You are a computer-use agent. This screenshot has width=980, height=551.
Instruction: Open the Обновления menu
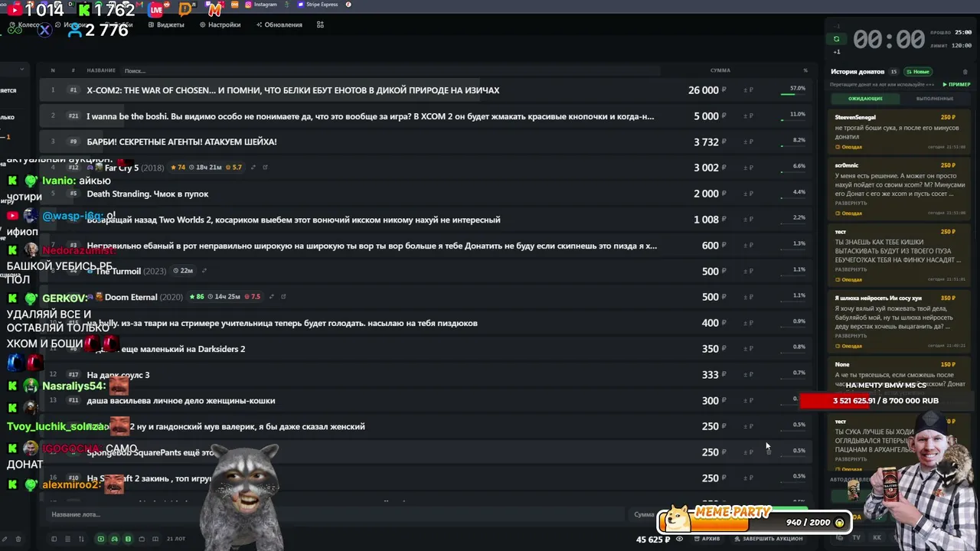click(x=279, y=24)
